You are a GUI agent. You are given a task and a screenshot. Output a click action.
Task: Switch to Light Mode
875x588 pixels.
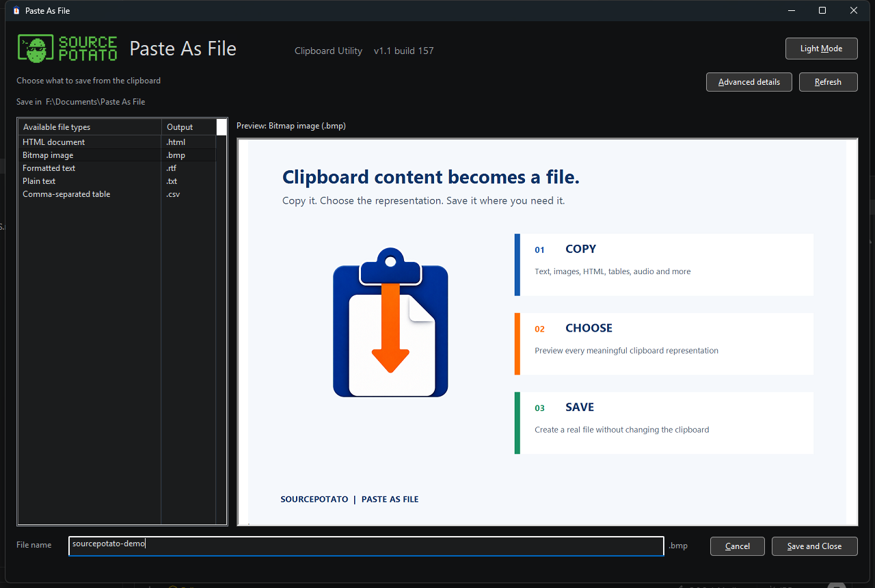pos(821,49)
